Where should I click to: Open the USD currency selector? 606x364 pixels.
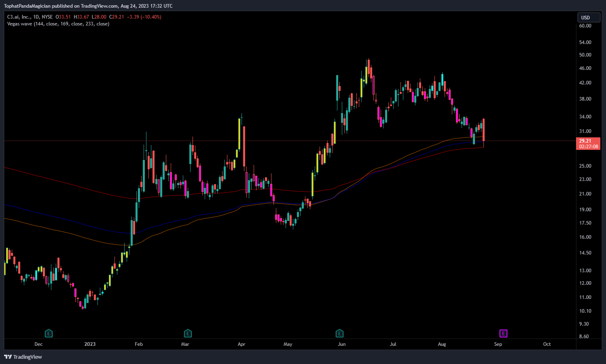point(589,17)
